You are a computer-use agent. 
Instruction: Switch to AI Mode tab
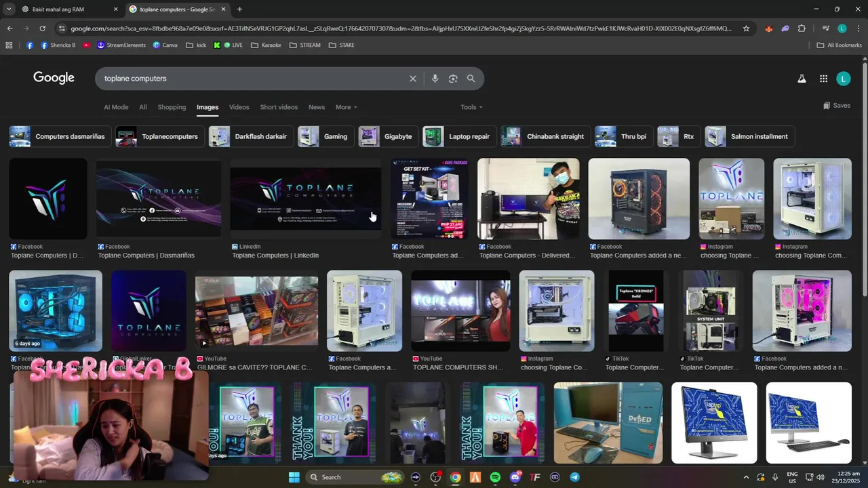(116, 107)
